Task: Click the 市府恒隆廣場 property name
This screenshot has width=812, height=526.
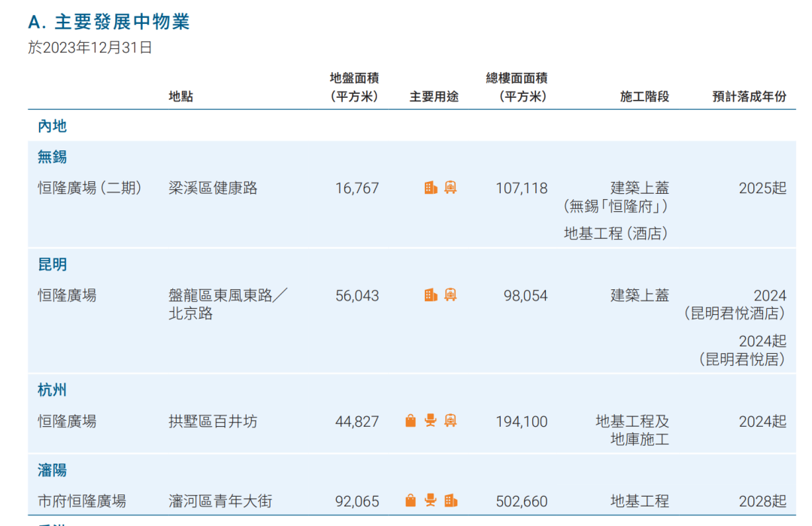Action: coord(82,501)
